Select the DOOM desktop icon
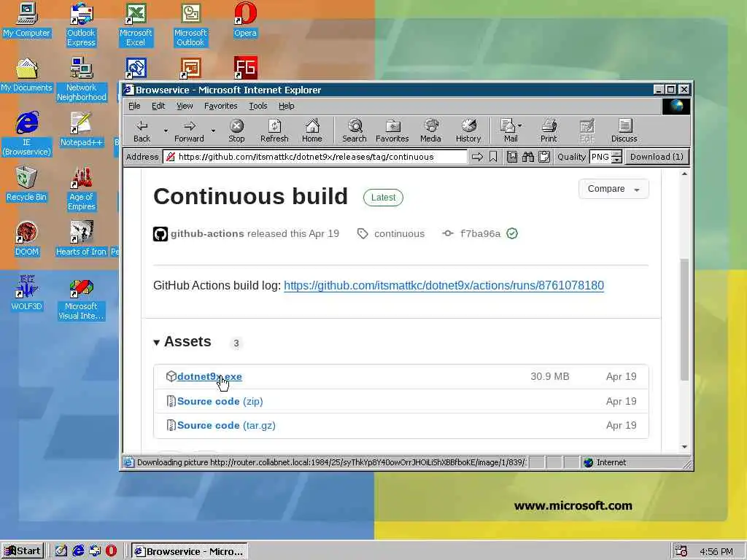The image size is (747, 560). (27, 239)
